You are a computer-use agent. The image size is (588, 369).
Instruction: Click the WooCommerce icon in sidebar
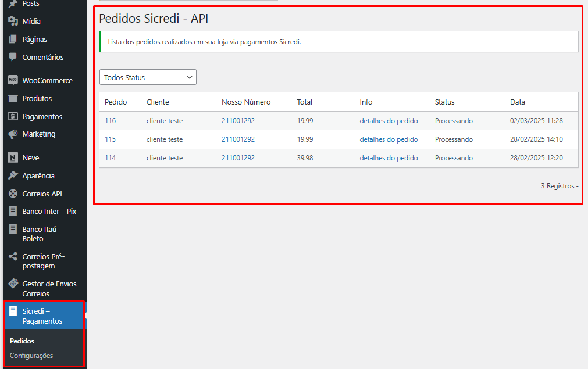[13, 80]
